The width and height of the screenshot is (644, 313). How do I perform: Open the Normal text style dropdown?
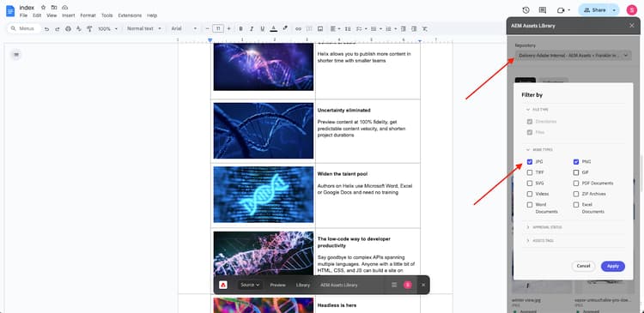tap(143, 28)
